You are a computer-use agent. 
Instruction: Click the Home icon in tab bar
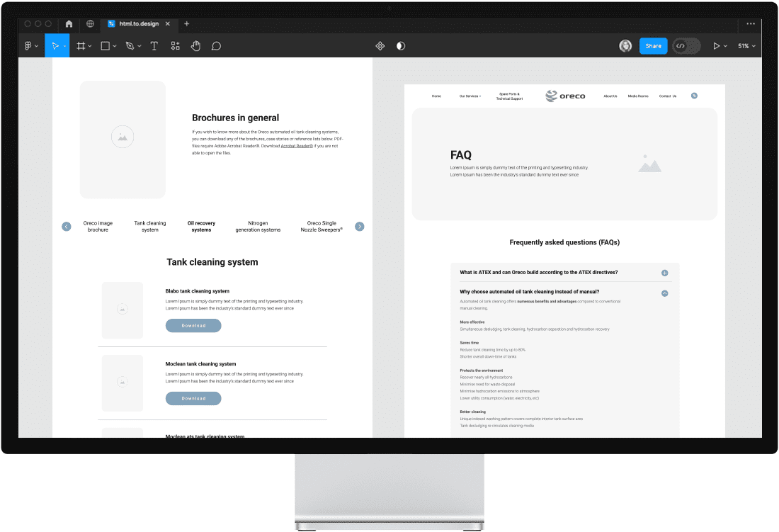point(69,23)
